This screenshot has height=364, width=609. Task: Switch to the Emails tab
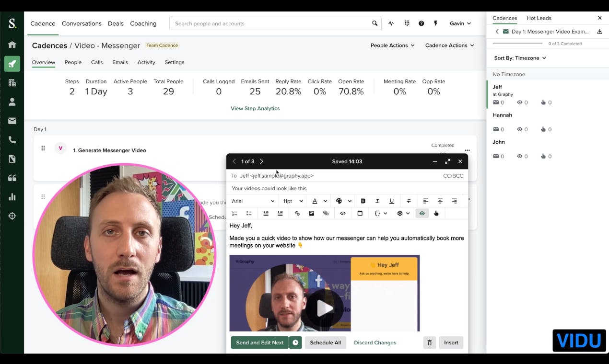tap(120, 62)
